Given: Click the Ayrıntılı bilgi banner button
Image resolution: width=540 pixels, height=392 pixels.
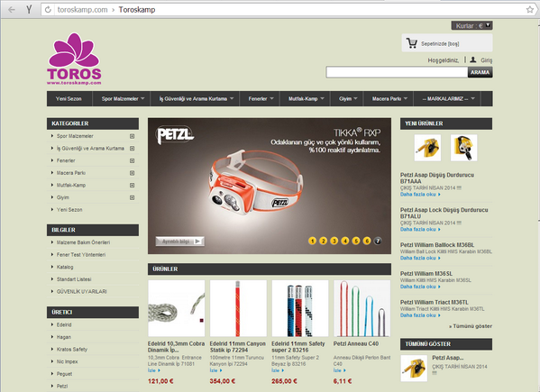Looking at the screenshot, I should 179,242.
